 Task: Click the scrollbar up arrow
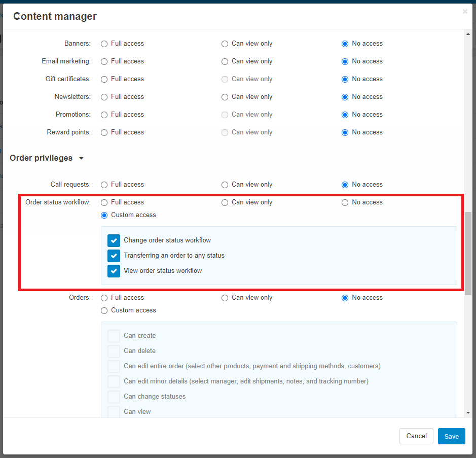(468, 34)
